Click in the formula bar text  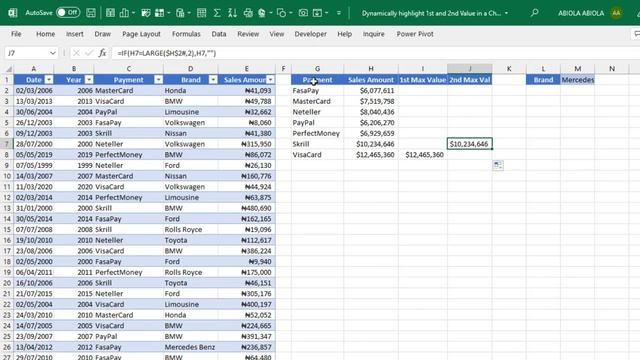pyautogui.click(x=167, y=53)
